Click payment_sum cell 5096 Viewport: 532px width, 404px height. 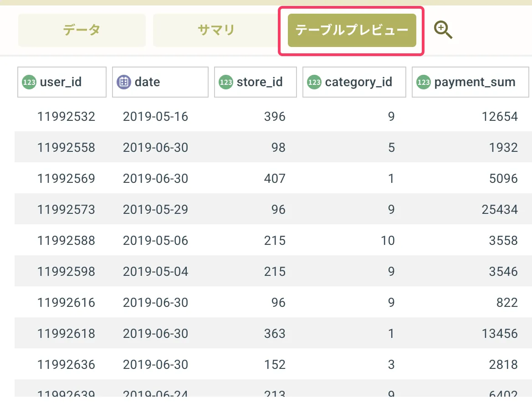pos(503,178)
